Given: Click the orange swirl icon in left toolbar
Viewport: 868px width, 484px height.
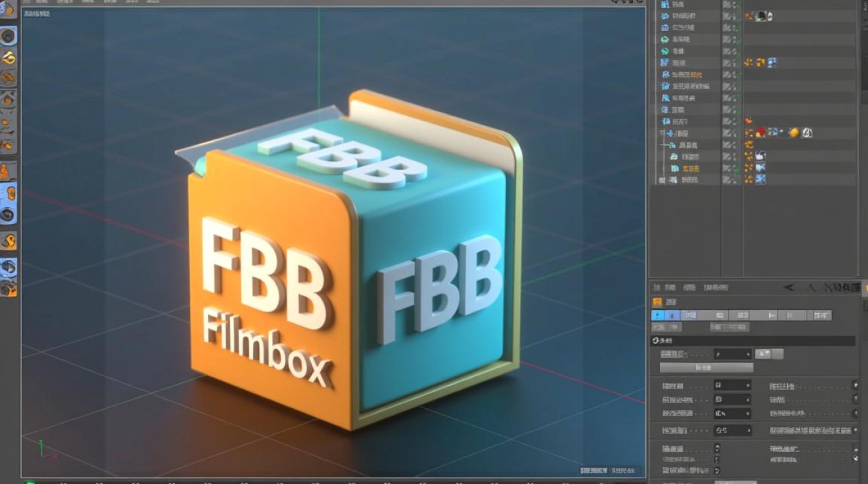Looking at the screenshot, I should [8, 241].
